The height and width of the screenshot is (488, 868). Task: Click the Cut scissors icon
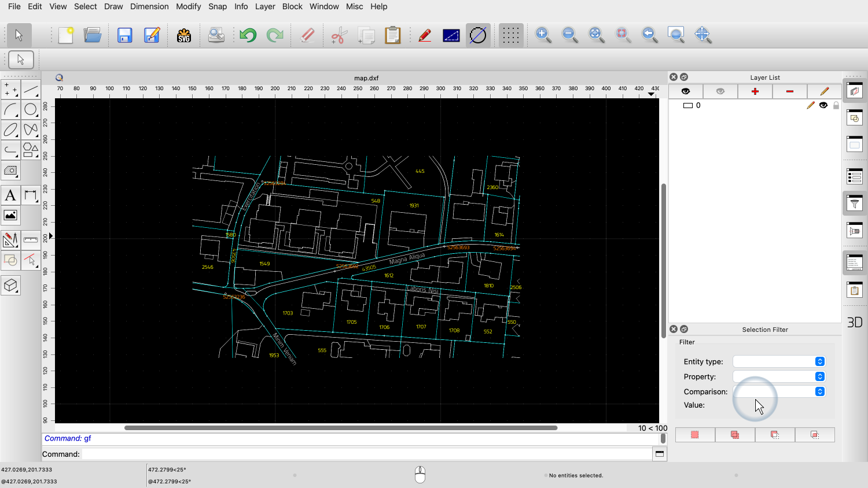(339, 35)
